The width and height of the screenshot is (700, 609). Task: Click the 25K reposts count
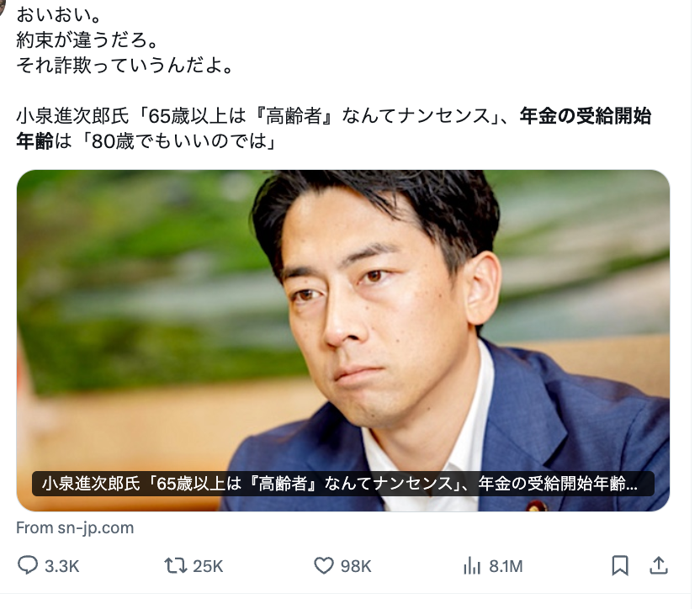click(208, 566)
